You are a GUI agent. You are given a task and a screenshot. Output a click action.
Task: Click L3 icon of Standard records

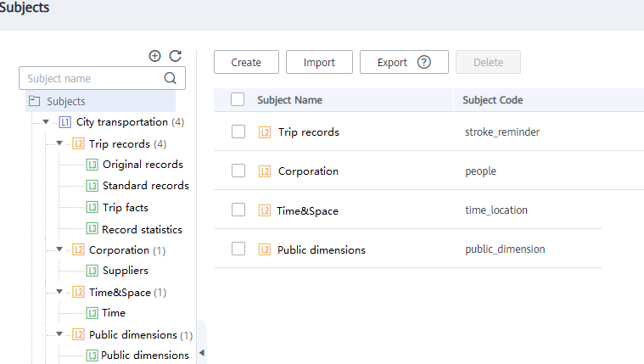[x=92, y=186]
